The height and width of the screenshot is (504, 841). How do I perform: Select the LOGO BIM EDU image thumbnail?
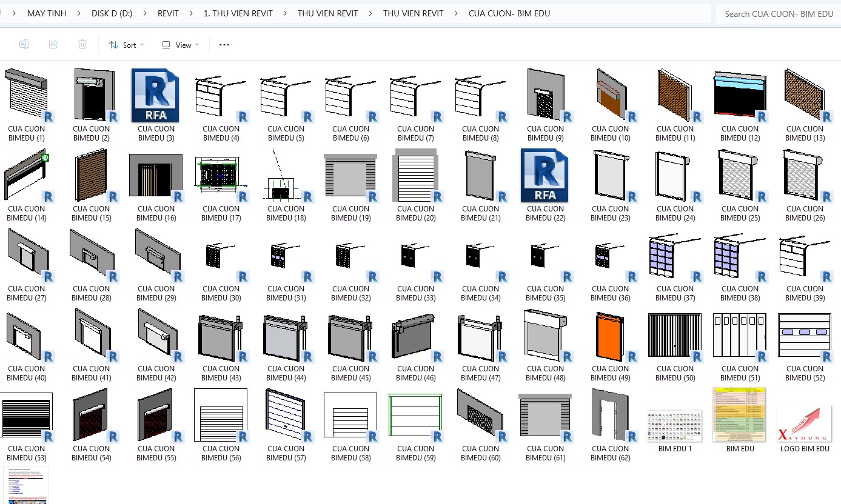point(804,424)
